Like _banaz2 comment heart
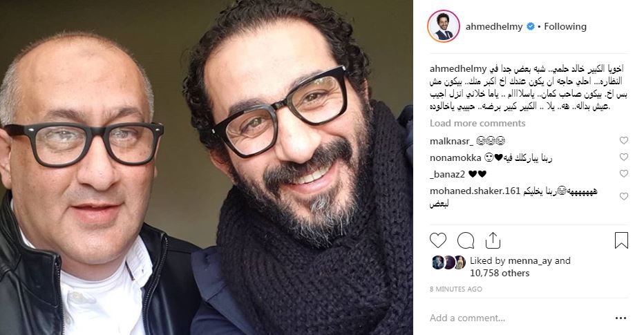The width and height of the screenshot is (644, 335). pos(623,173)
